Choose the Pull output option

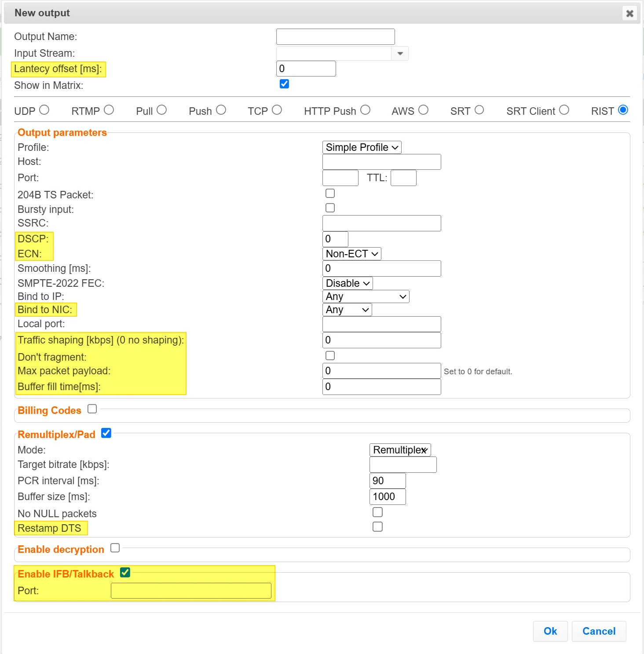click(x=161, y=110)
